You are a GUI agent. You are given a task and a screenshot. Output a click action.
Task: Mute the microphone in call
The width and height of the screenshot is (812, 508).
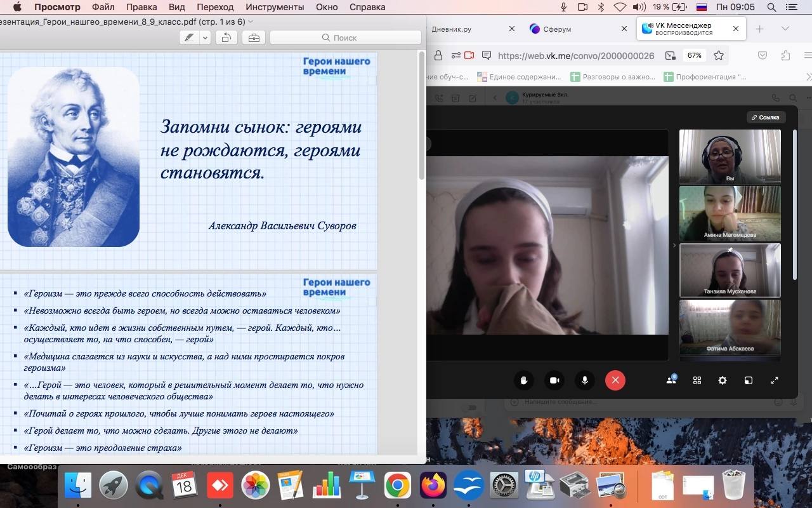pyautogui.click(x=584, y=380)
